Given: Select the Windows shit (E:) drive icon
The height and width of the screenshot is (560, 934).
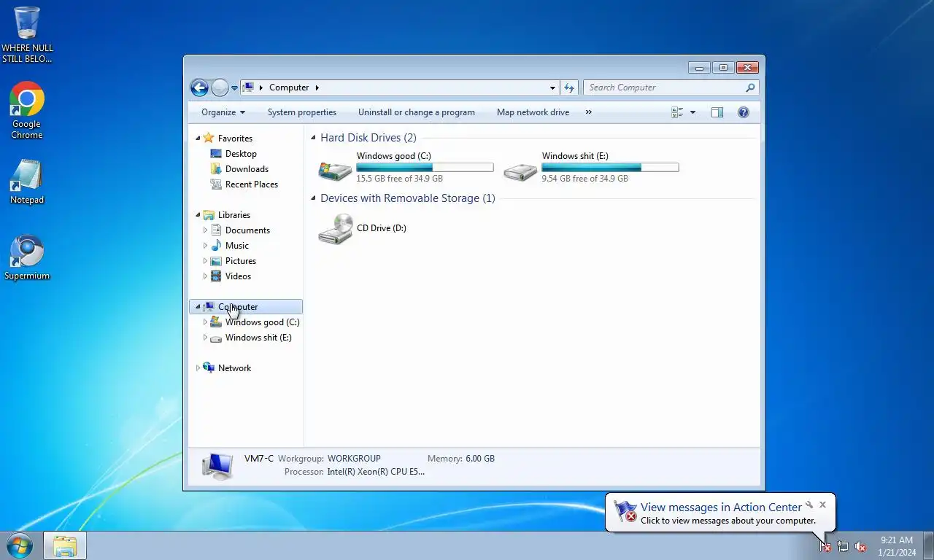Looking at the screenshot, I should tap(520, 170).
